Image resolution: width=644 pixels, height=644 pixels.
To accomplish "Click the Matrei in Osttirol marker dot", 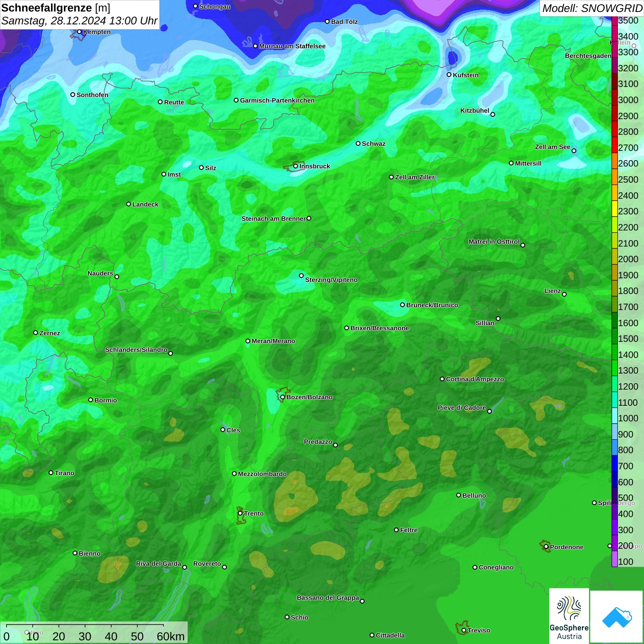I will pos(523,245).
